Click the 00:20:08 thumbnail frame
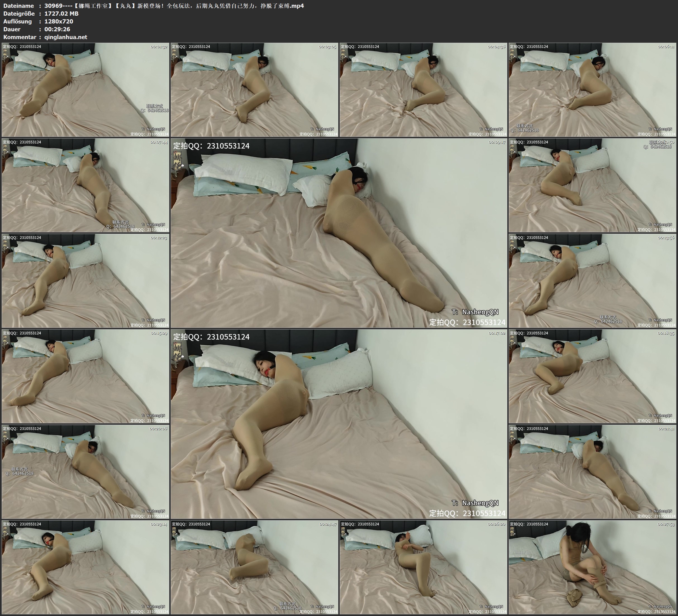The width and height of the screenshot is (678, 616). [x=85, y=472]
